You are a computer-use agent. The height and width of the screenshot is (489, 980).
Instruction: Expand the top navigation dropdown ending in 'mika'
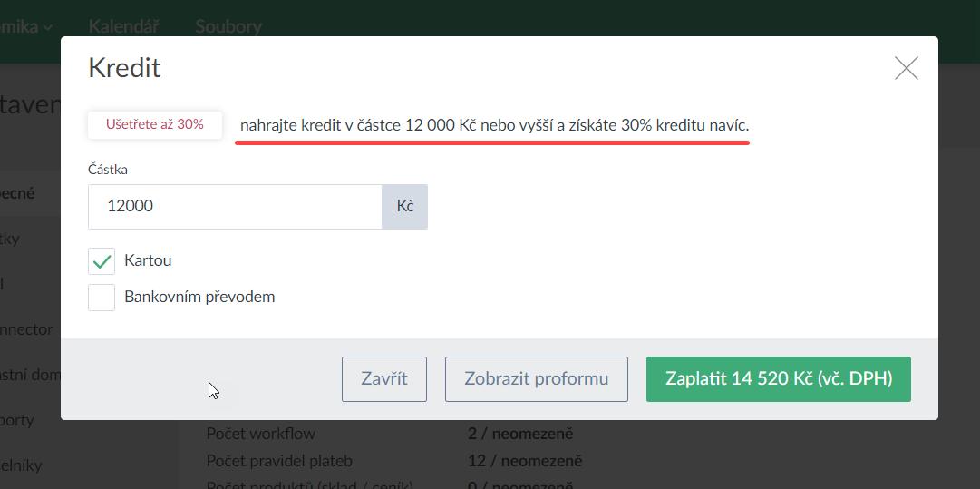(x=25, y=26)
